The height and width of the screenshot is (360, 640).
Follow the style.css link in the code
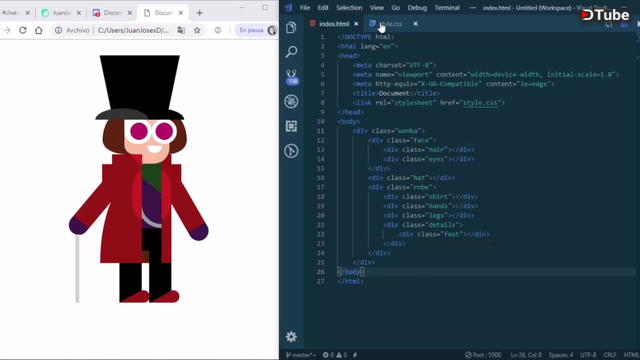480,103
